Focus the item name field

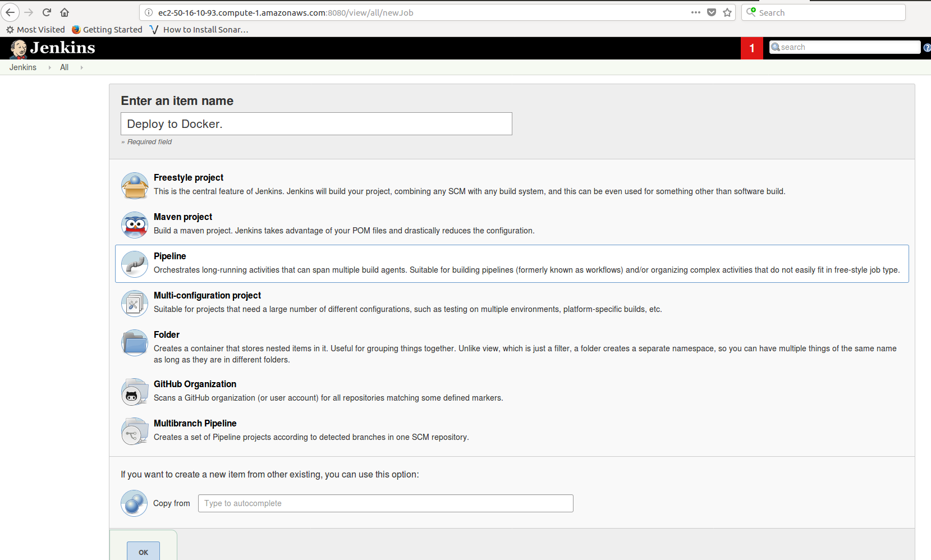tap(317, 124)
